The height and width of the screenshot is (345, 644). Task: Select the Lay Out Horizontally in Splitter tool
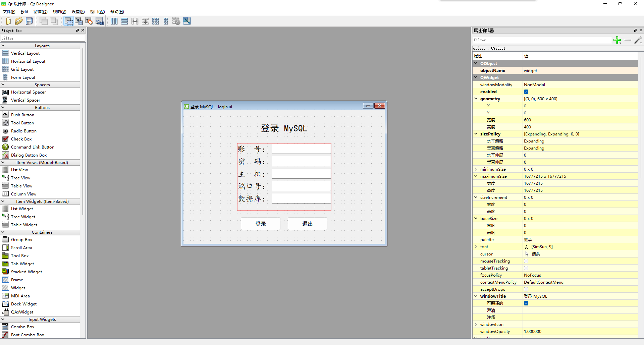(135, 21)
